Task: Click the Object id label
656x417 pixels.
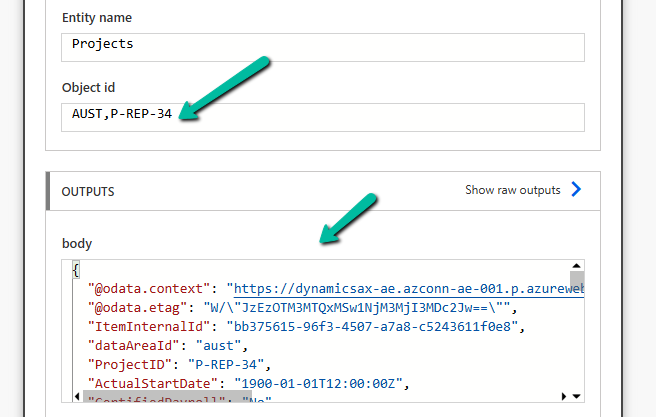Action: tap(87, 87)
